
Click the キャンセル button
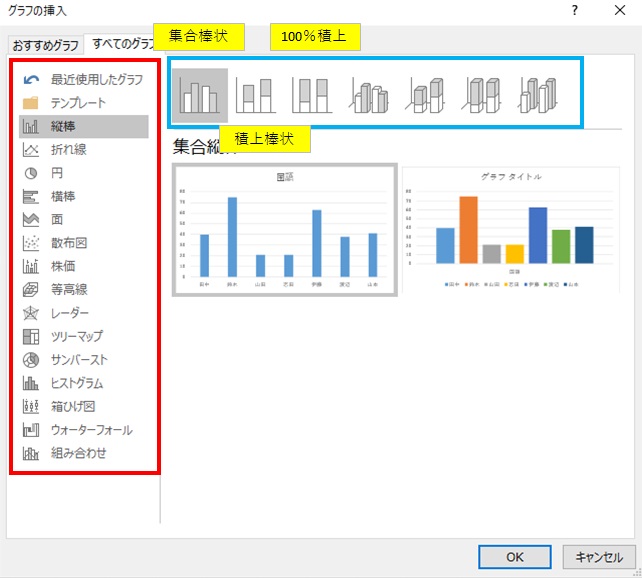(599, 557)
